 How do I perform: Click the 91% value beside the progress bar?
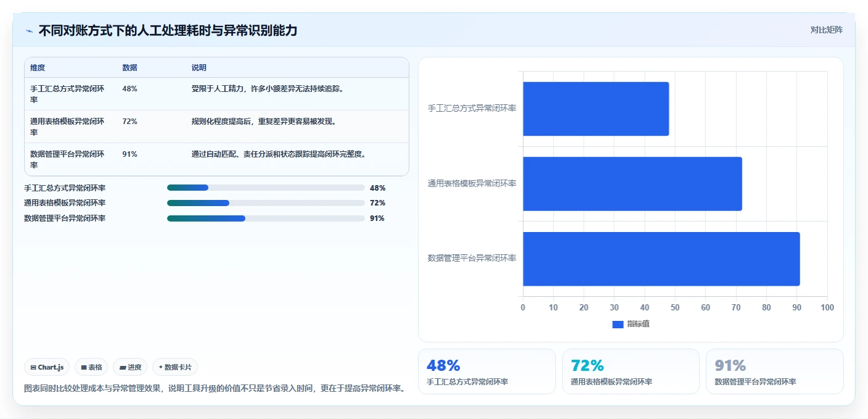point(377,218)
